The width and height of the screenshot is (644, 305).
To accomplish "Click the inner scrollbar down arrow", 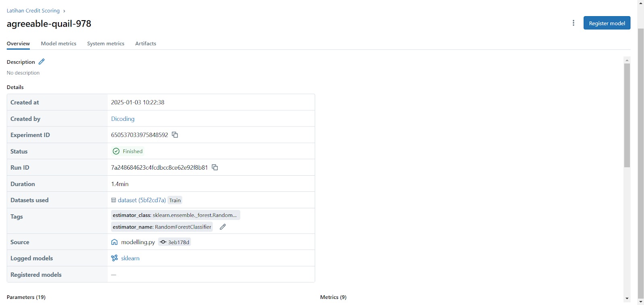I will click(x=627, y=299).
